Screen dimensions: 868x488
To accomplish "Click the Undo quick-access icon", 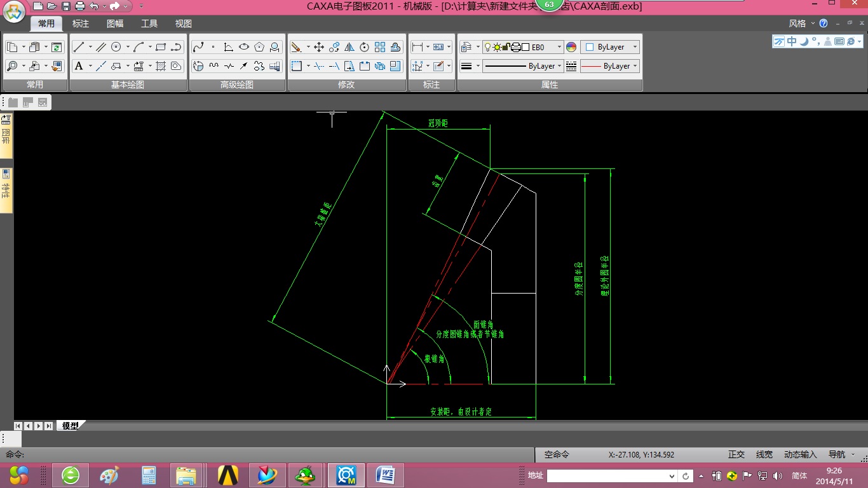I will click(x=94, y=6).
